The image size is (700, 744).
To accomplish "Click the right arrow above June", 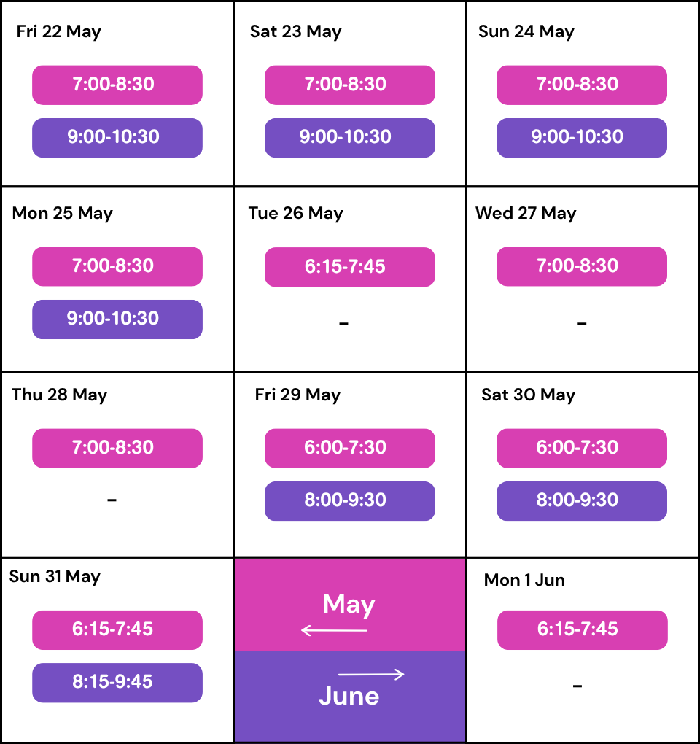I will 371,675.
